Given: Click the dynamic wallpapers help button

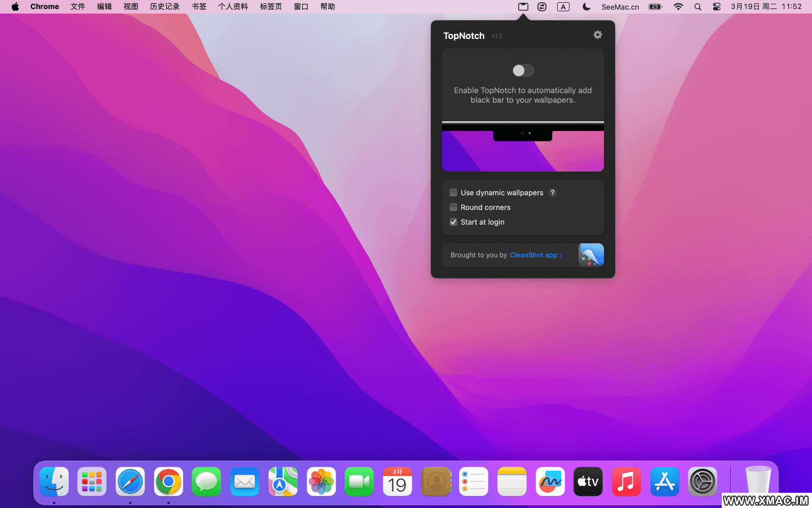Looking at the screenshot, I should [x=553, y=192].
